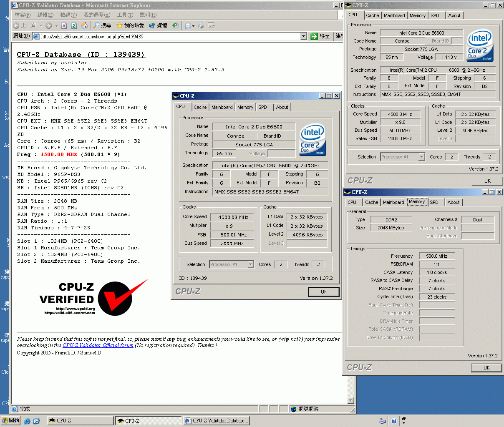Select Mainboard tab in CPU-Z window ID 139439
504x427 pixels.
(x=222, y=107)
